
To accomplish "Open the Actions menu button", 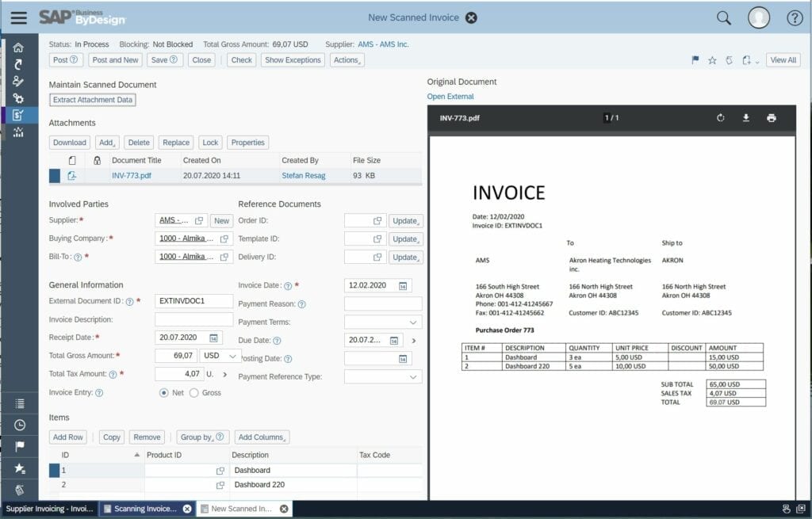I will tap(347, 60).
